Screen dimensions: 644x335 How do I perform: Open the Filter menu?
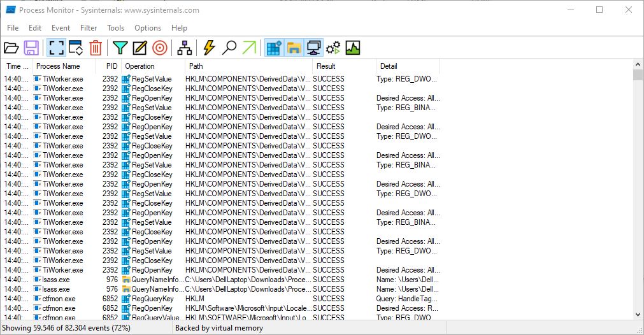click(x=89, y=28)
